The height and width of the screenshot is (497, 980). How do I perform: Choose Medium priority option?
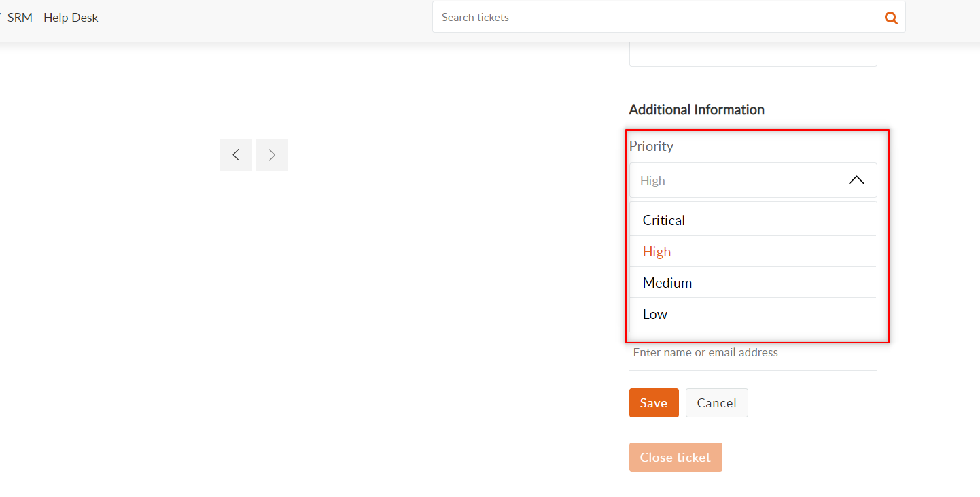(x=753, y=283)
